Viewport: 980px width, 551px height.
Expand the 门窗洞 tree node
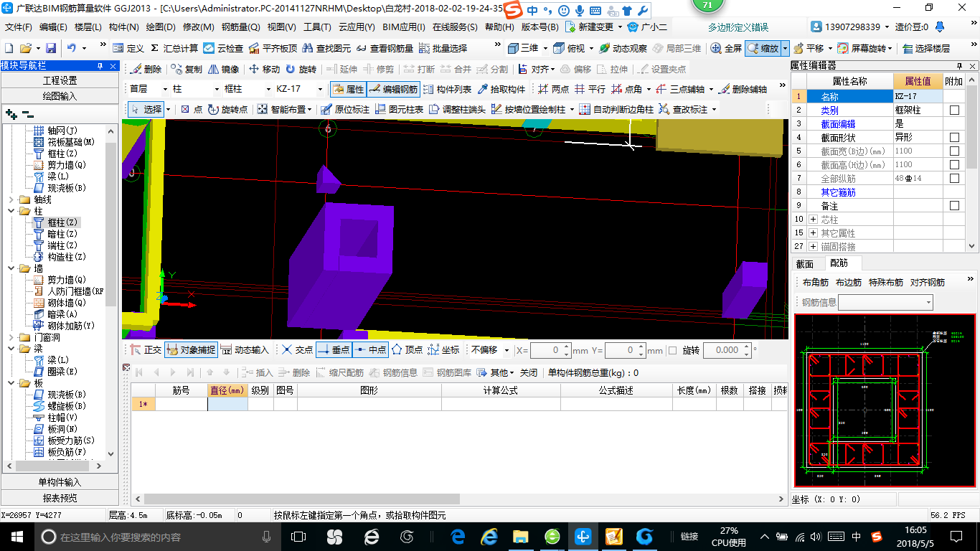pyautogui.click(x=10, y=337)
